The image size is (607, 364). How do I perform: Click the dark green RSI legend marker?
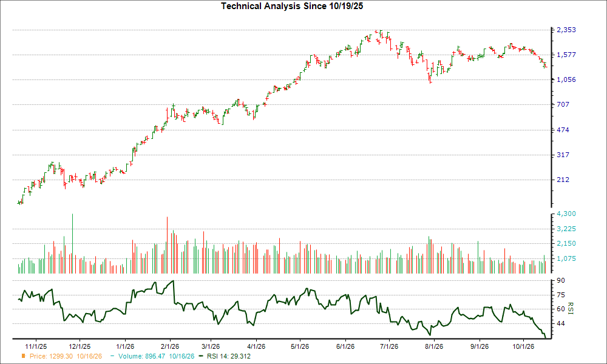click(200, 356)
